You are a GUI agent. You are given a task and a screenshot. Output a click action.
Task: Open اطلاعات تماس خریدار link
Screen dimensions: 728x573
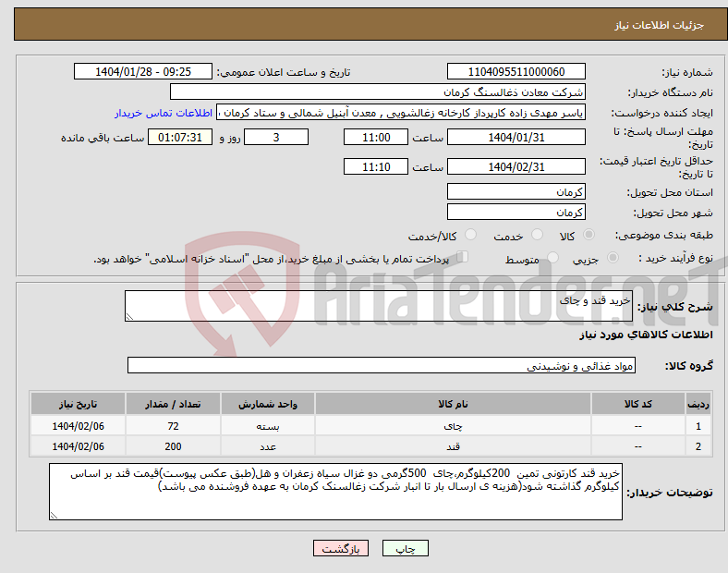pos(164,114)
